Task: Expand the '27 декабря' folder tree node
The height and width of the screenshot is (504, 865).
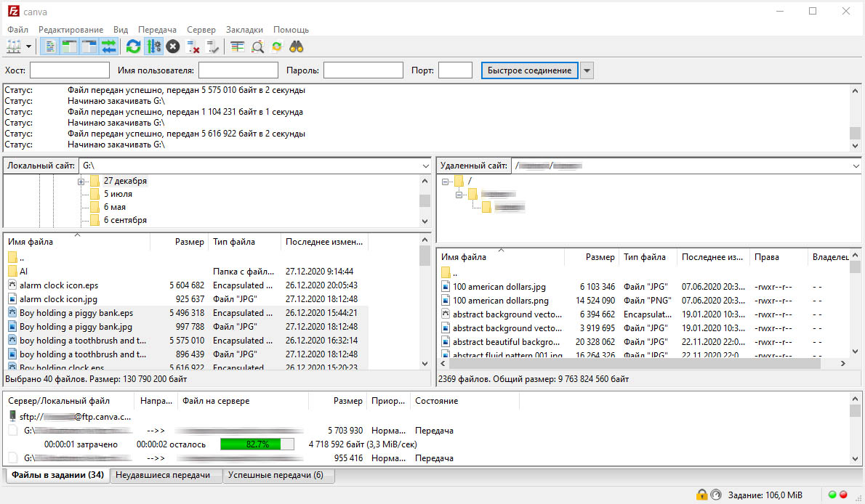Action: [81, 181]
